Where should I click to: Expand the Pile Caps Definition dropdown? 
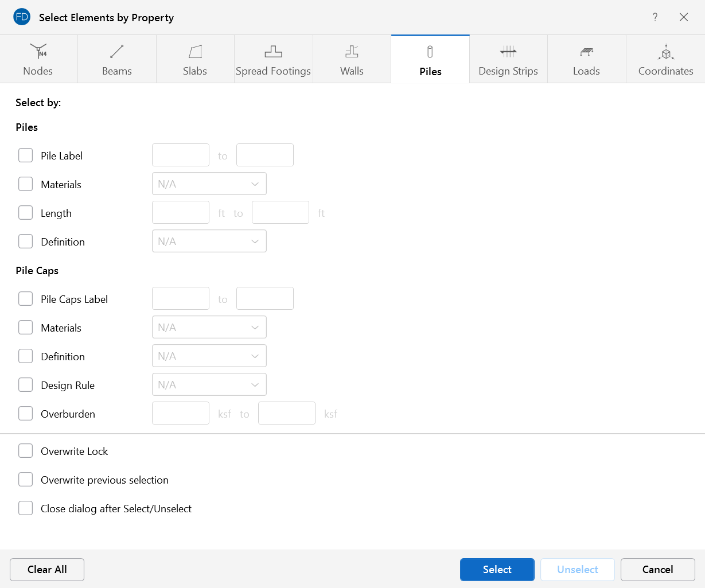pyautogui.click(x=209, y=356)
